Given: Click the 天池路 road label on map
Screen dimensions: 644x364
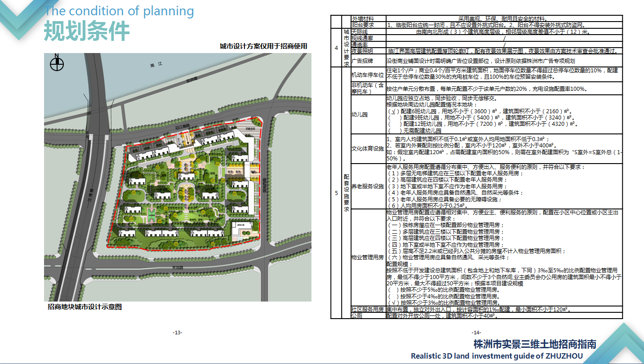Looking at the screenshot, I should 179,267.
